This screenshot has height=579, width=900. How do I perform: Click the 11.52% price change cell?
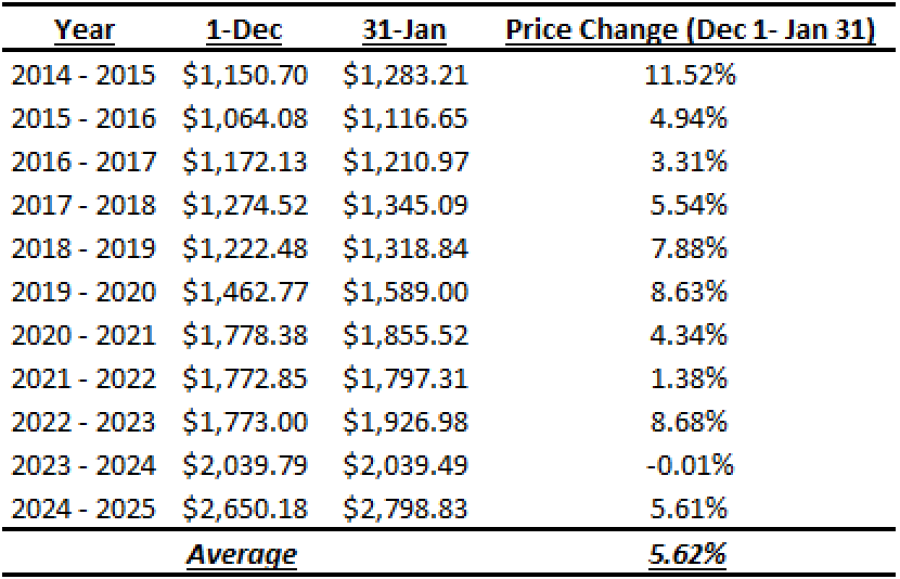[x=691, y=74]
